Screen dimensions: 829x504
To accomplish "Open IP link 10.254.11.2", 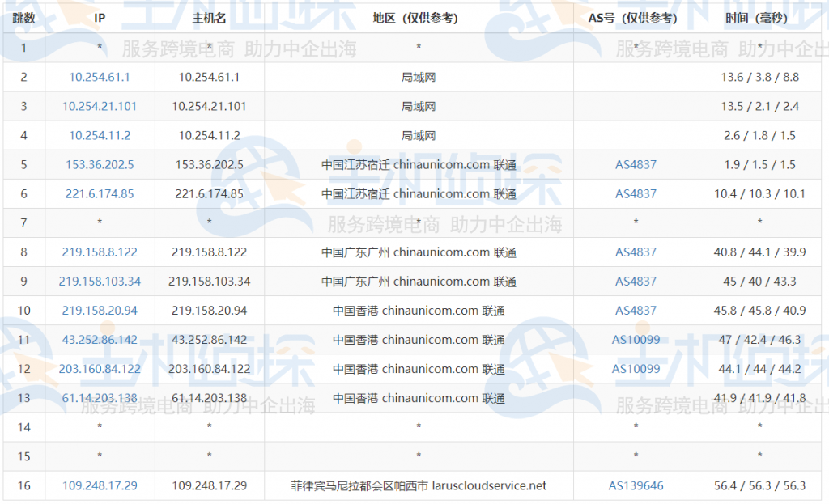I will [x=100, y=135].
